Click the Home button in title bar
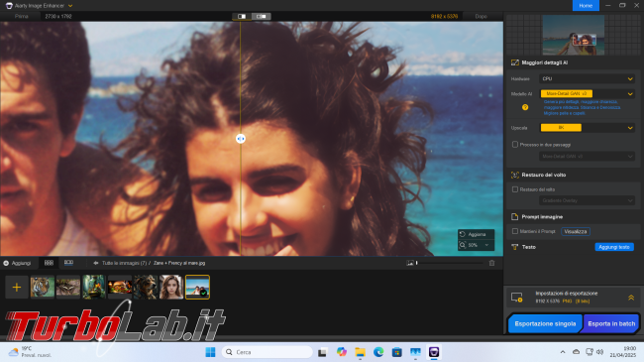The width and height of the screenshot is (644, 362). coord(586,5)
